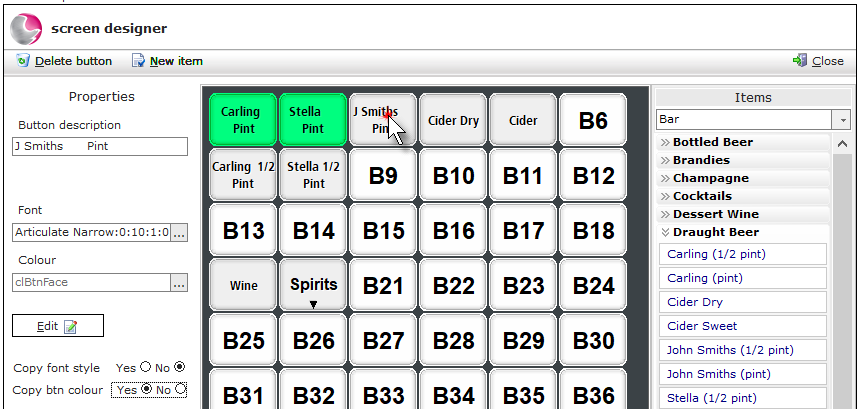The image size is (861, 409).
Task: Collapse the Draught Beer group
Action: pos(743,232)
